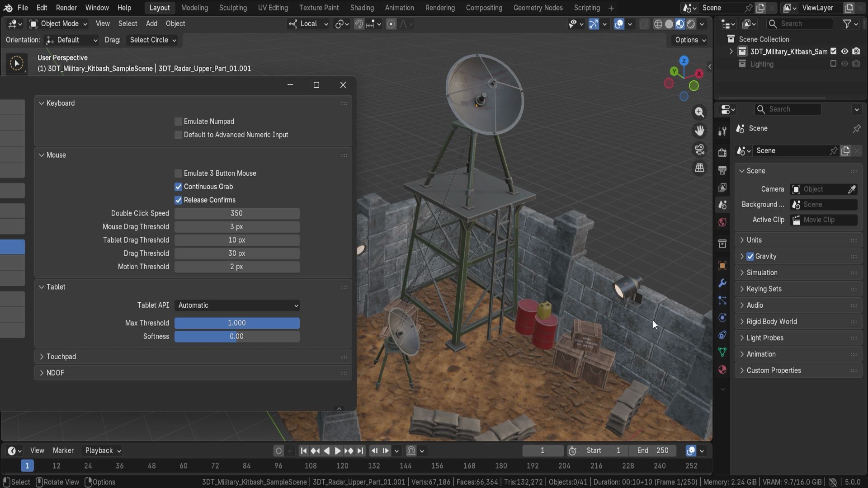This screenshot has height=488, width=868.
Task: Open the Tablet API Automatic dropdown
Action: [237, 305]
